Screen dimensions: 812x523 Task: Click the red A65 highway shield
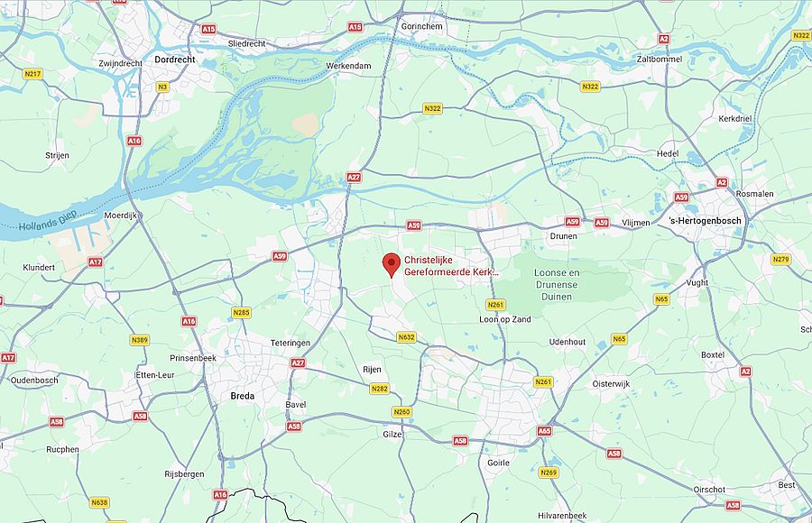(x=544, y=431)
